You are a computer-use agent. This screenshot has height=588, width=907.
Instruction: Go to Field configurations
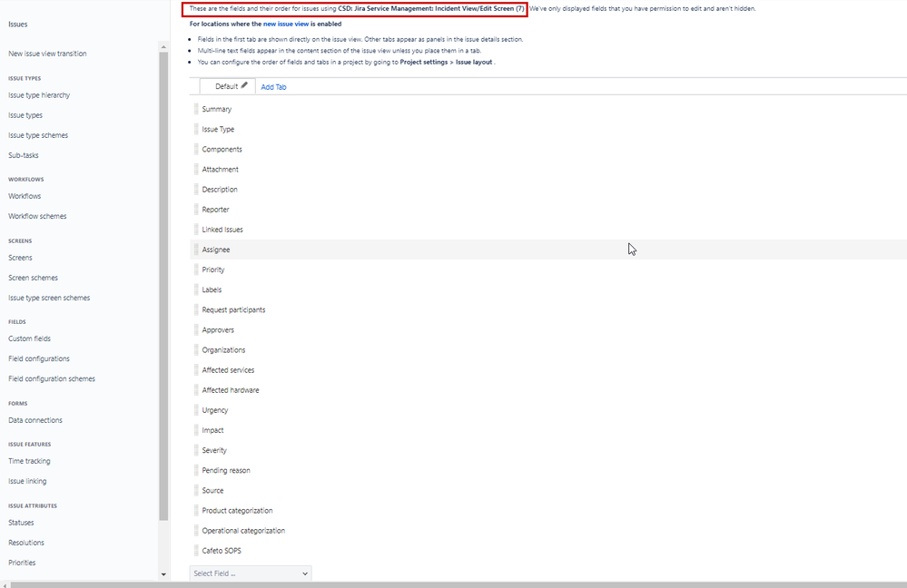(39, 359)
